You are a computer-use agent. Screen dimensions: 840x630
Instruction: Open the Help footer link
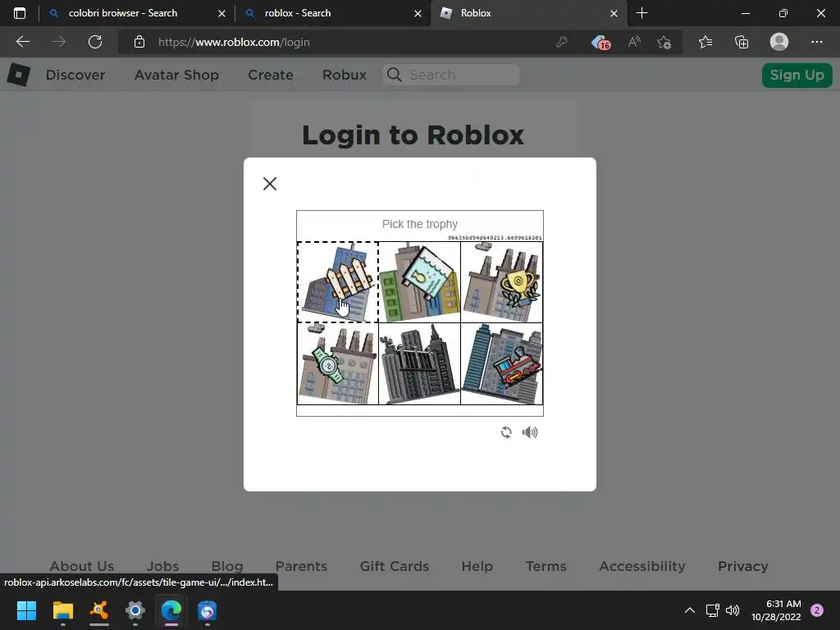coord(477,566)
